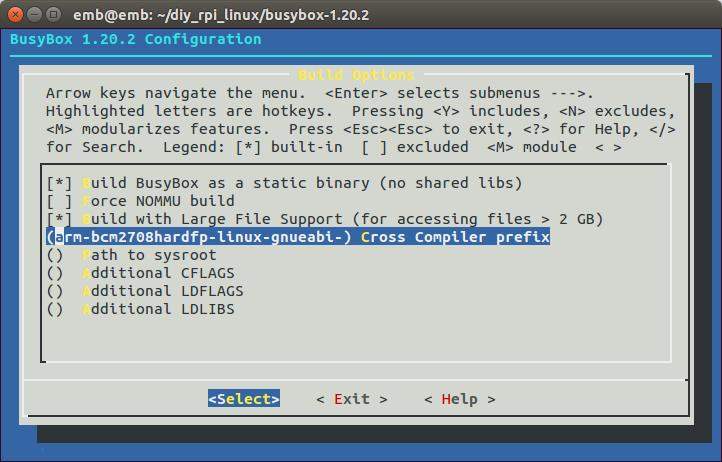Click the < Help > button

click(x=460, y=399)
